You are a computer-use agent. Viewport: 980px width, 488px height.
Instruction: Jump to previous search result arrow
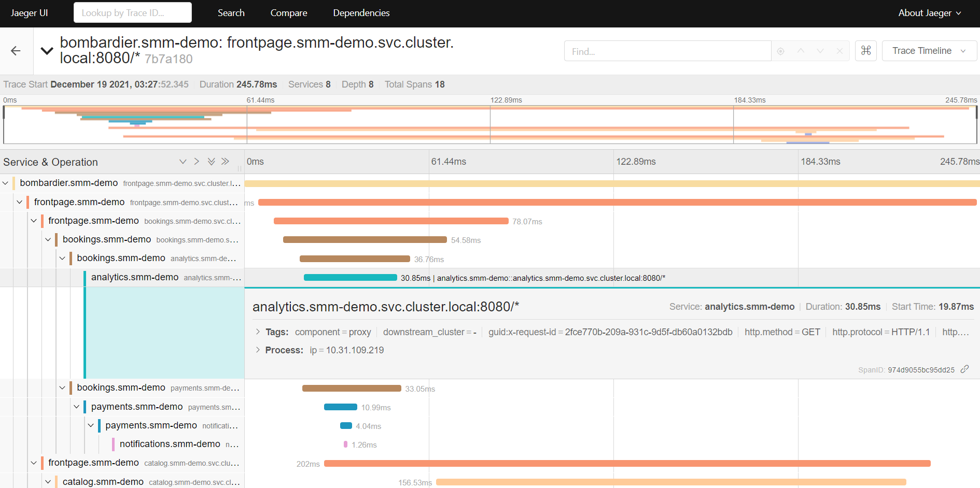click(801, 51)
